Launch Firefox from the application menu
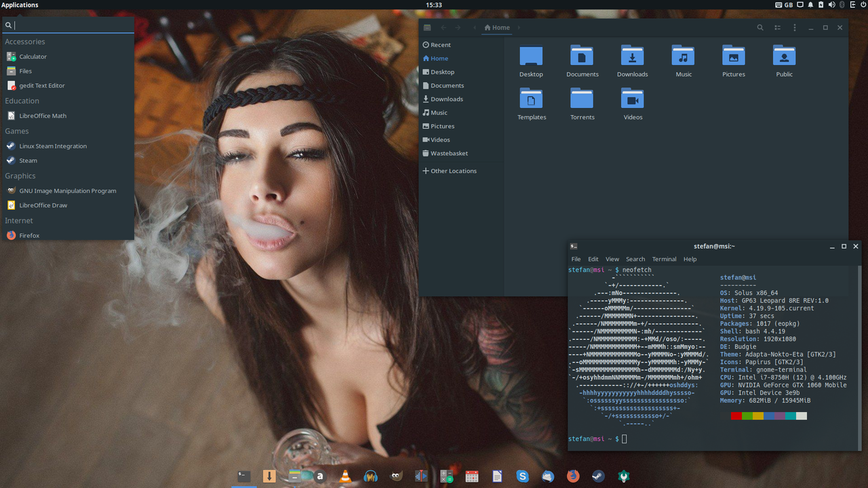868x488 pixels. (x=68, y=235)
